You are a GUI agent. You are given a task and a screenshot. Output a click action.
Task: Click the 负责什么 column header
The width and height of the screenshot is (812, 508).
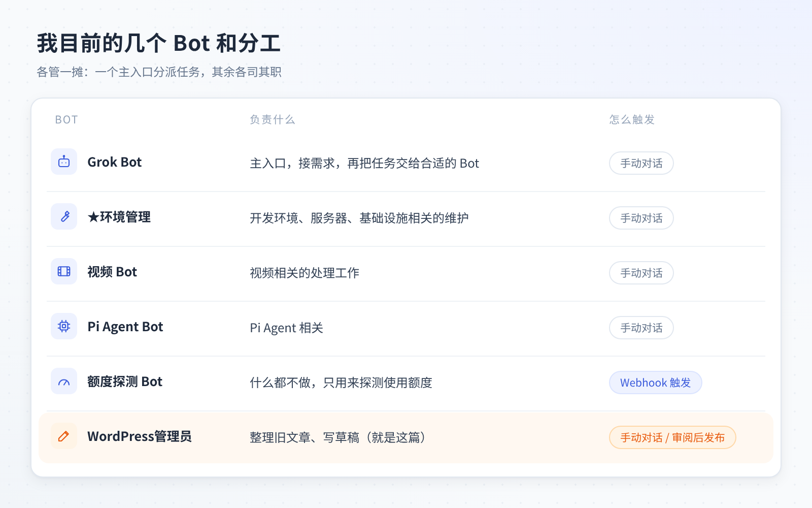[273, 119]
